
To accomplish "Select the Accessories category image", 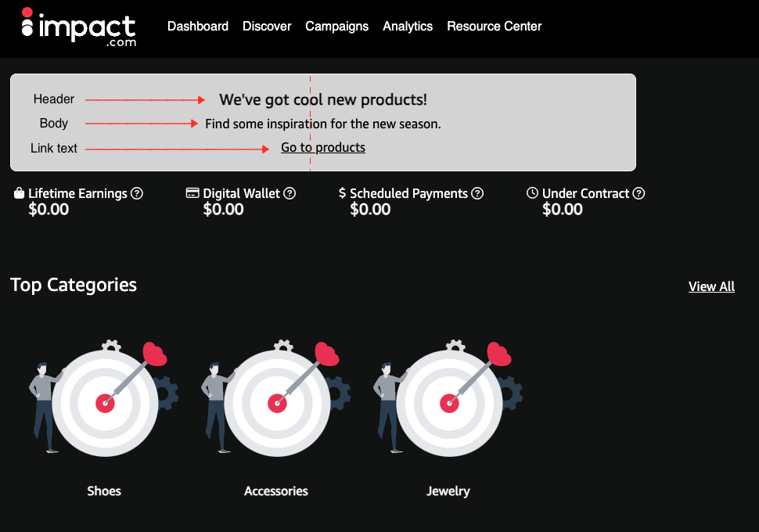I will [x=276, y=399].
